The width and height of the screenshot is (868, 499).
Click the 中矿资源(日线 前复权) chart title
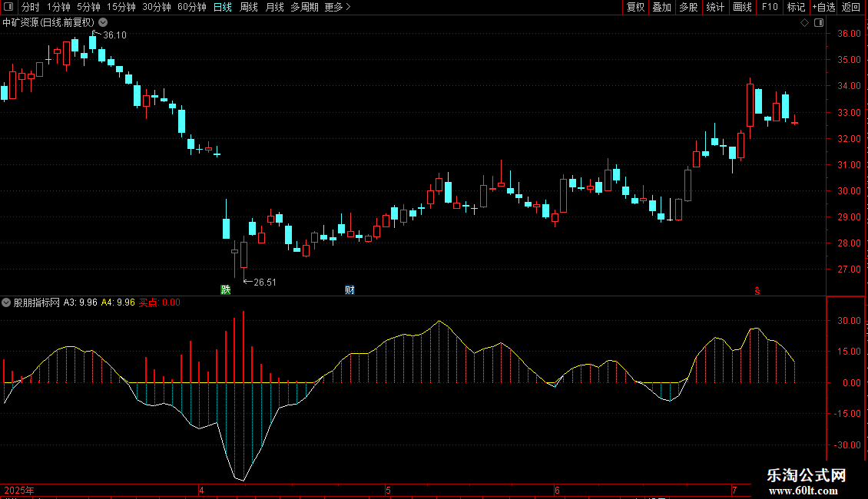48,22
